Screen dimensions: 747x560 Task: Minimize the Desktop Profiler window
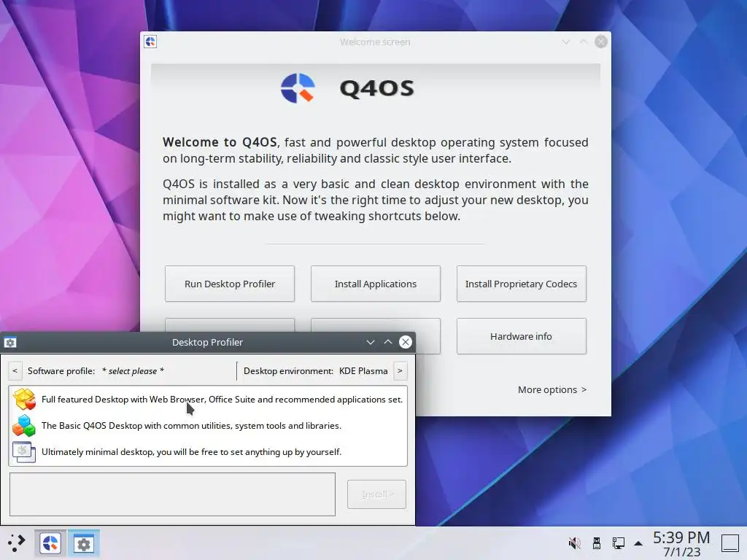coord(370,342)
